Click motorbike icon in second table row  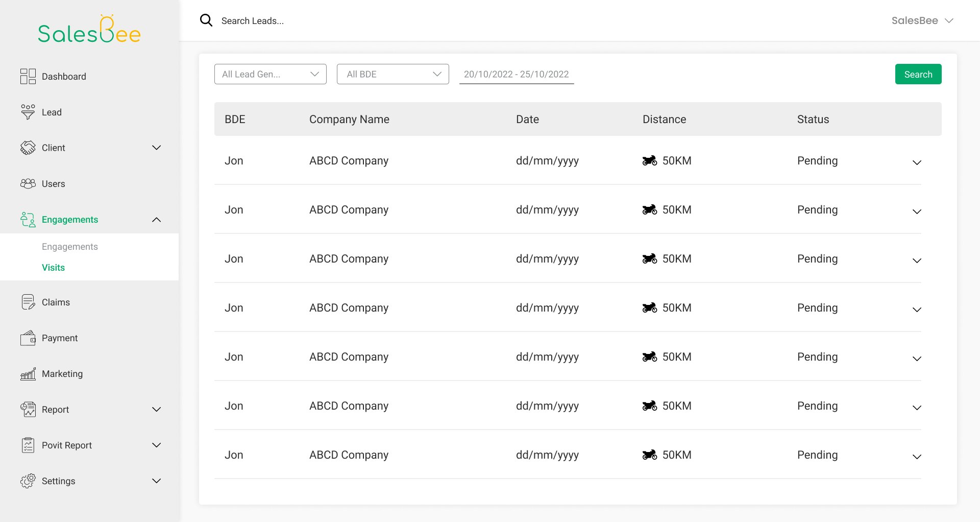point(650,210)
